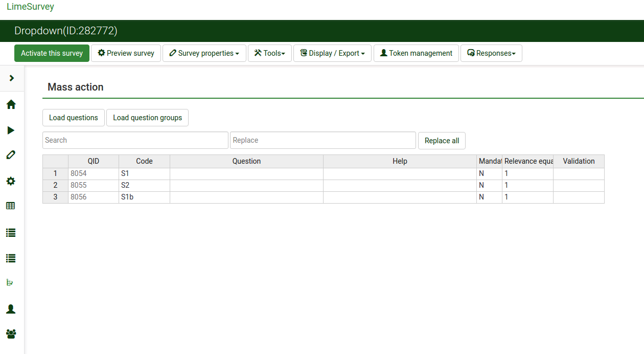Click Load question groups button
Image resolution: width=644 pixels, height=354 pixels.
[147, 118]
